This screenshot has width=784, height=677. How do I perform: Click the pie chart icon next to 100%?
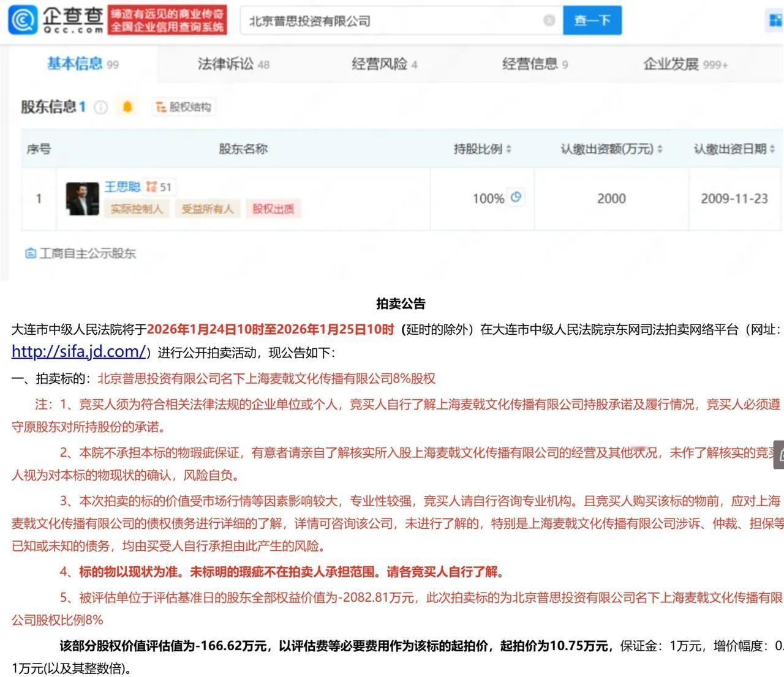click(516, 197)
